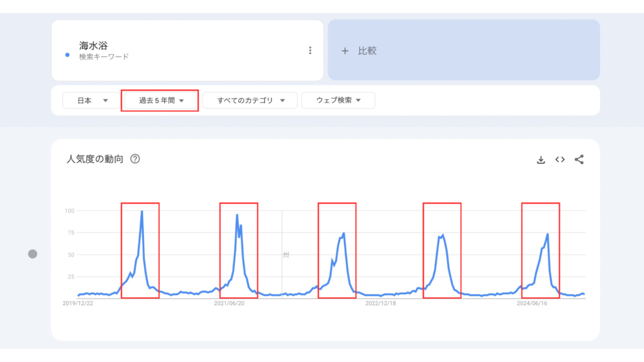Share the interest over time chart

[x=579, y=160]
